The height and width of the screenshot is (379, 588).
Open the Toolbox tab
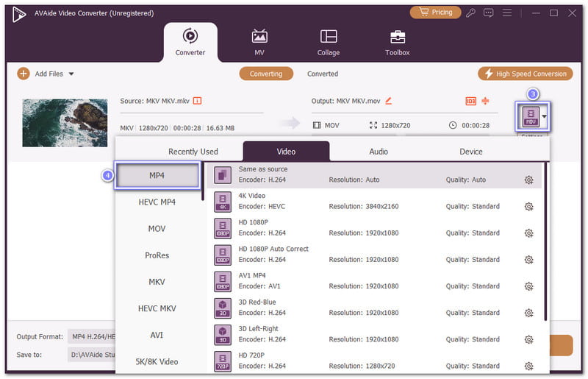coord(397,42)
